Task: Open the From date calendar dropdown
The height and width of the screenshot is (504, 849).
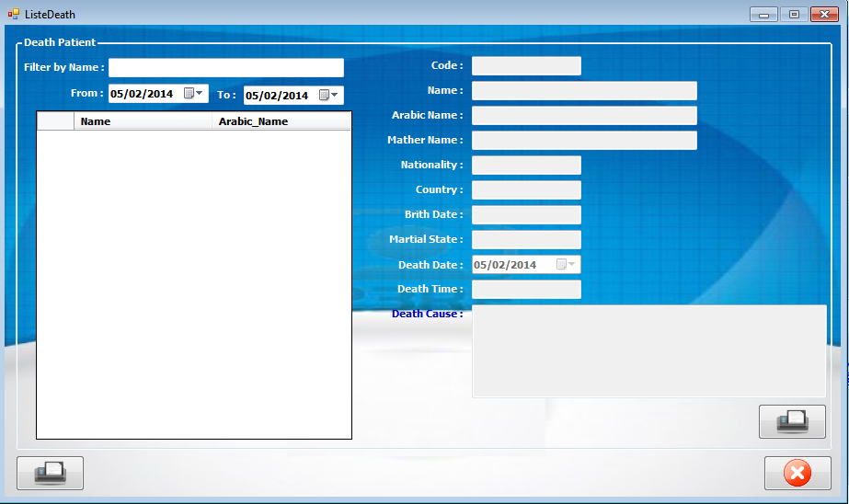Action: 194,93
